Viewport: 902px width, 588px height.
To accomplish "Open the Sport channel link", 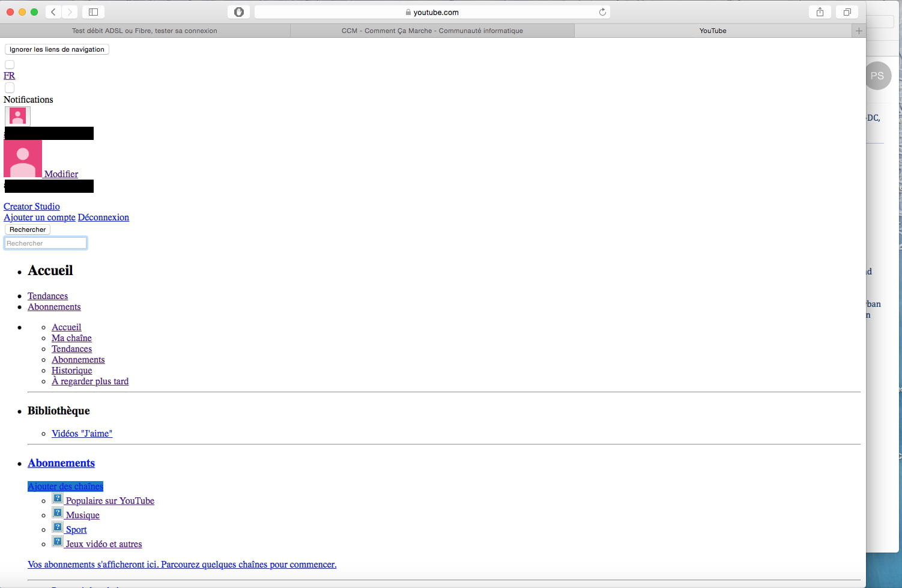I will (76, 530).
